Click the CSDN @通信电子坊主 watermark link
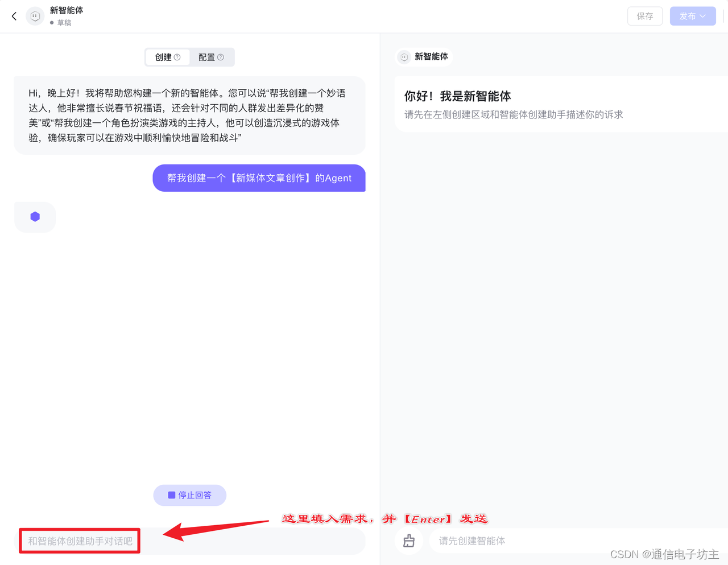Viewport: 728px width, 565px height. [665, 554]
